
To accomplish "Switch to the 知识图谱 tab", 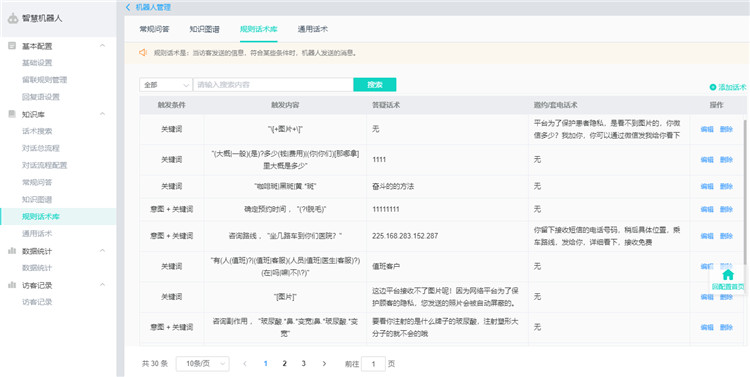I will tap(204, 29).
